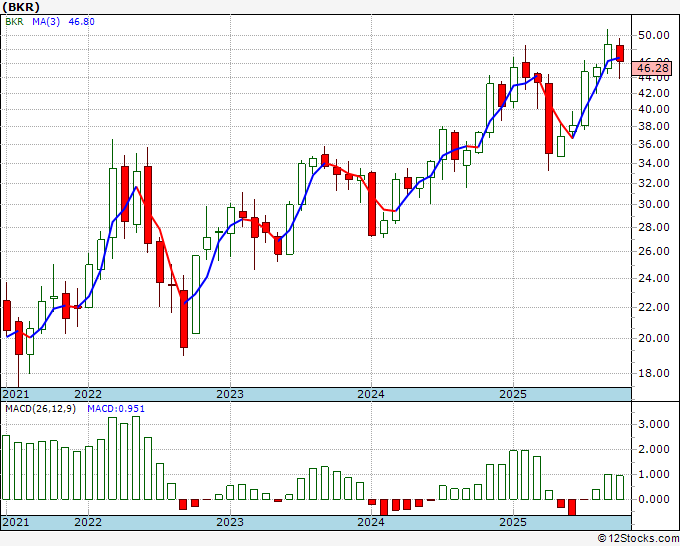Click the MACD:0.951 value label
Viewport: 680px width, 546px height.
(116, 409)
